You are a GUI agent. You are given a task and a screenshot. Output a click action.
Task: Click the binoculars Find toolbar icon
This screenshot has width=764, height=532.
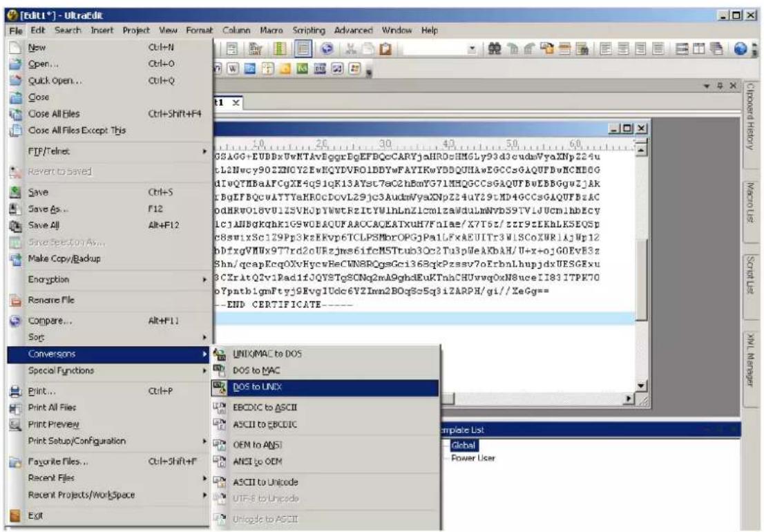click(495, 49)
